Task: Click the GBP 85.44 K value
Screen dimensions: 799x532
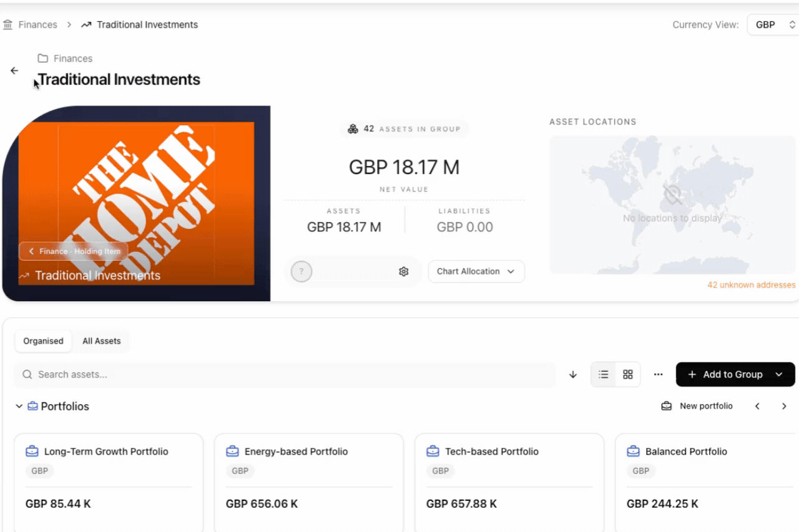Action: [58, 504]
